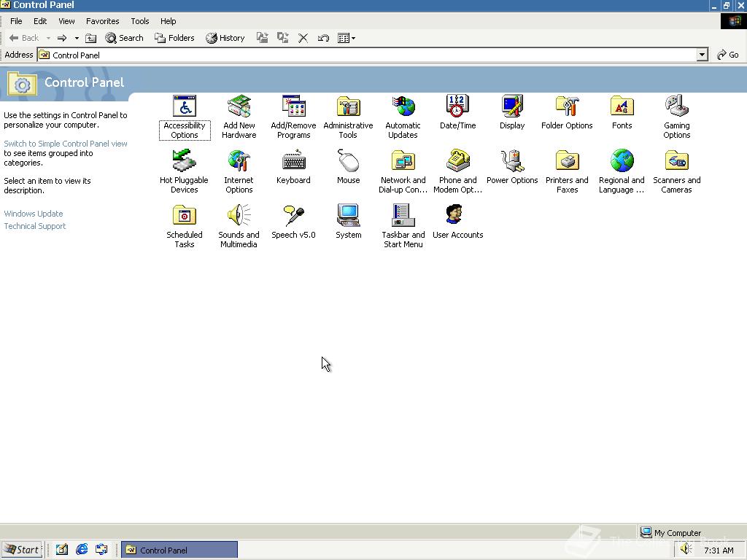This screenshot has height=560, width=747.
Task: Open the Edit menu
Action: [x=40, y=21]
